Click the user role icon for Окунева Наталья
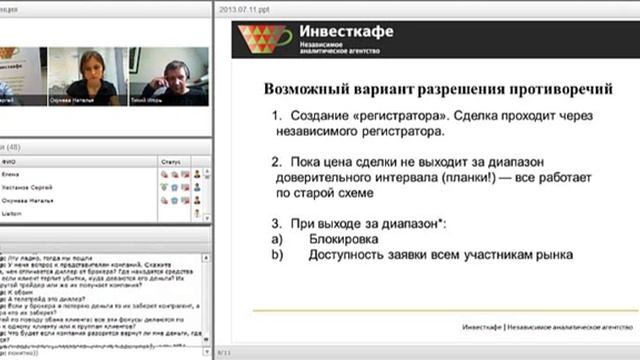The image size is (640, 360). (x=197, y=200)
